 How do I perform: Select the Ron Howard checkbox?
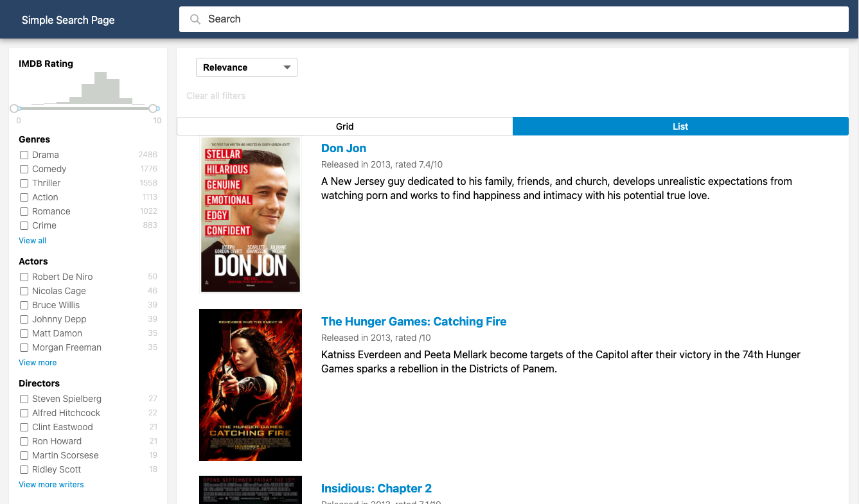[24, 441]
